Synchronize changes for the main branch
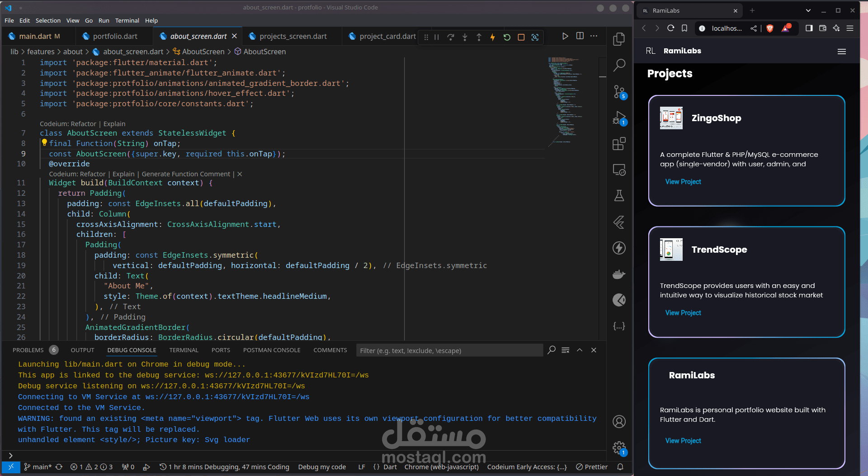The height and width of the screenshot is (476, 868). click(x=59, y=467)
